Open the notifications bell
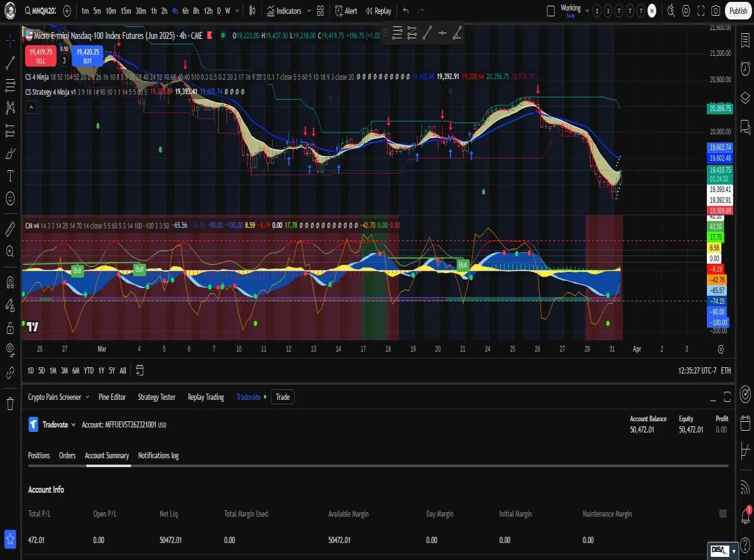 pyautogui.click(x=745, y=516)
